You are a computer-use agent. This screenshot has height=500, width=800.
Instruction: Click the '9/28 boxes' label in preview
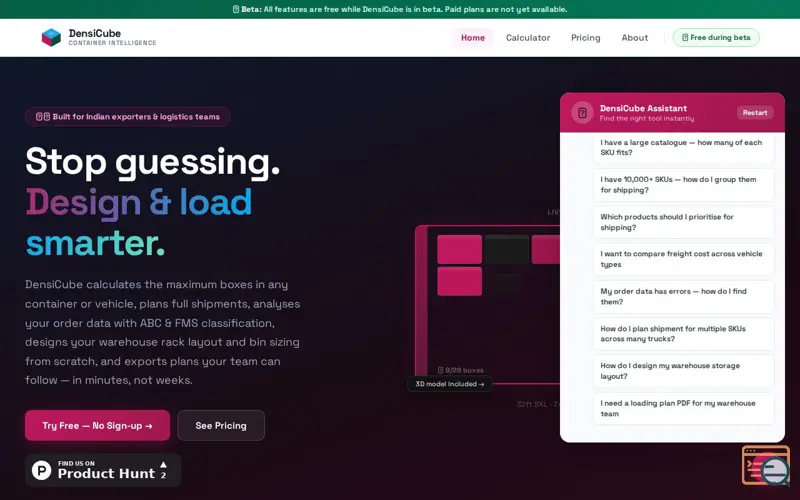[x=461, y=370]
